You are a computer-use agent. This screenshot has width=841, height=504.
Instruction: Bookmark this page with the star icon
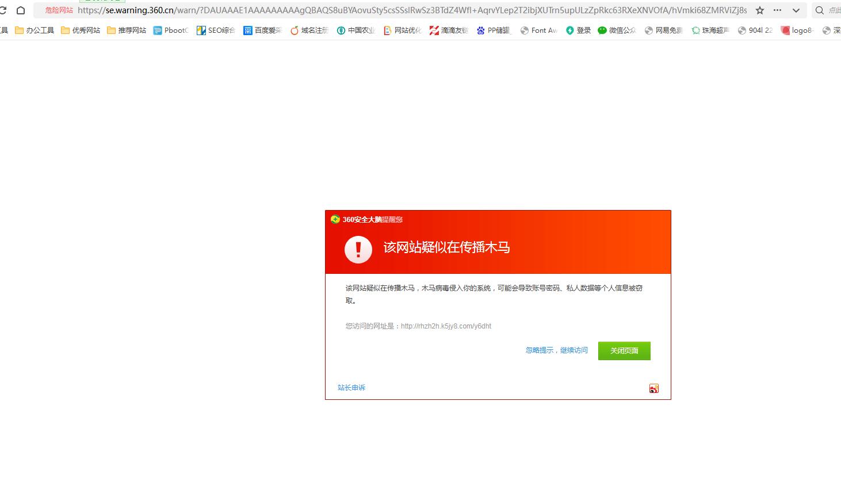coord(760,10)
